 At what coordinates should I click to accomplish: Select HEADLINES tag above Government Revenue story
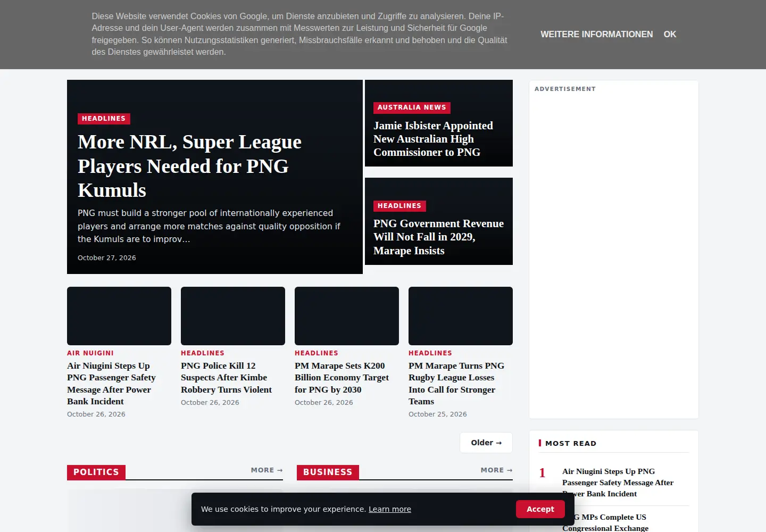[399, 206]
